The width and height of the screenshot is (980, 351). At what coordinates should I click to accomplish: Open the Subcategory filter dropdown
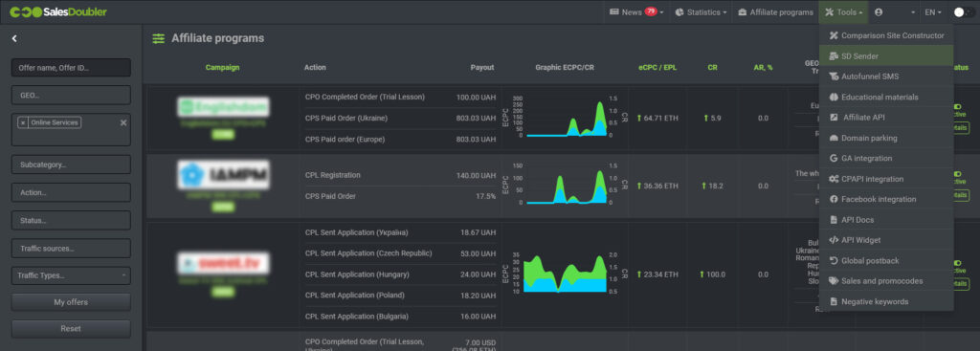tap(71, 165)
